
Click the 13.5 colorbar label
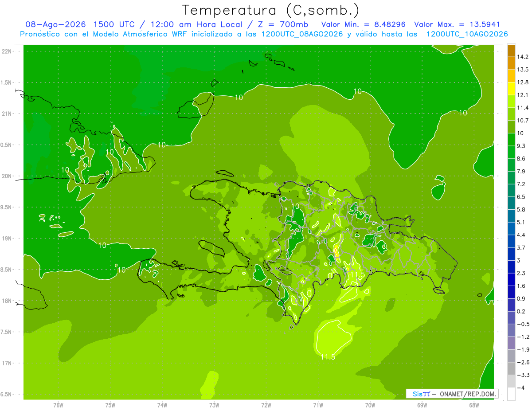click(522, 70)
